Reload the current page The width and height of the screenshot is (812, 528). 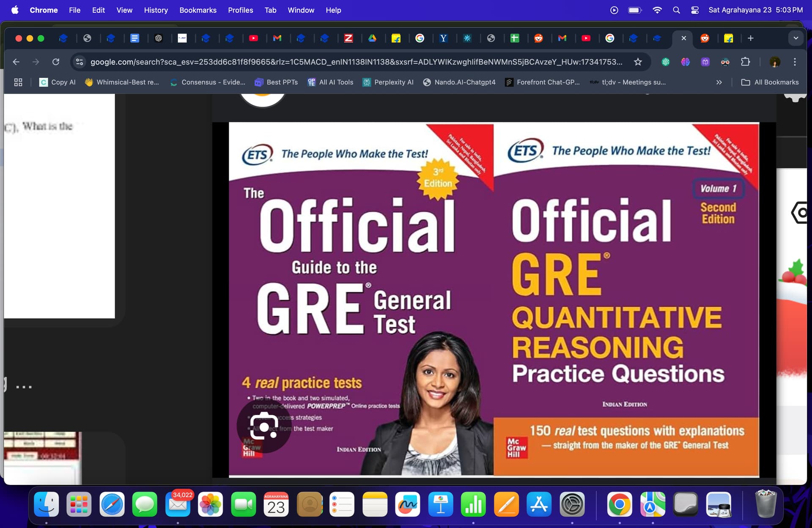pyautogui.click(x=56, y=62)
